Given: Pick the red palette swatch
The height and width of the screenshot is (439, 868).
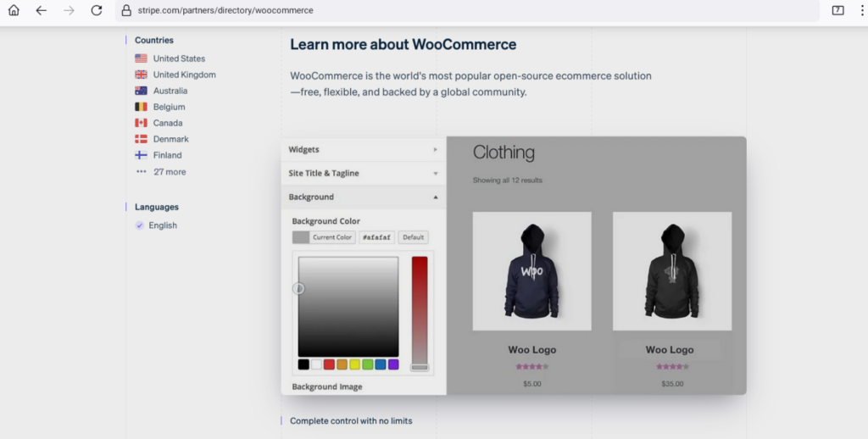Looking at the screenshot, I should (x=329, y=364).
